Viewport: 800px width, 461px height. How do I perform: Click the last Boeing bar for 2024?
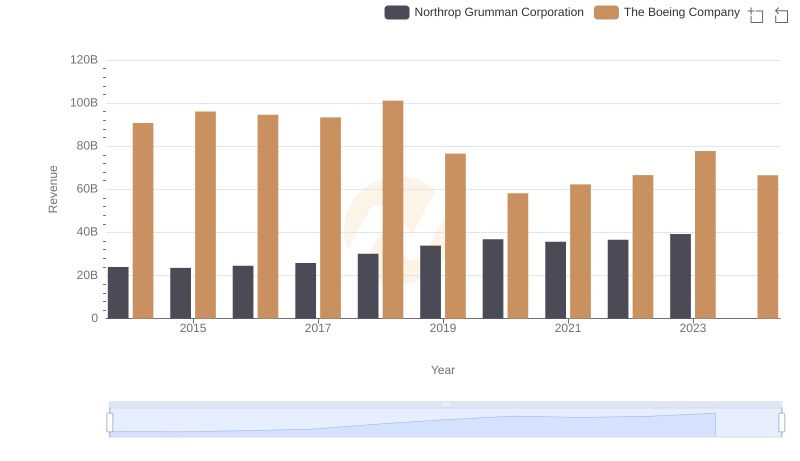coord(768,247)
